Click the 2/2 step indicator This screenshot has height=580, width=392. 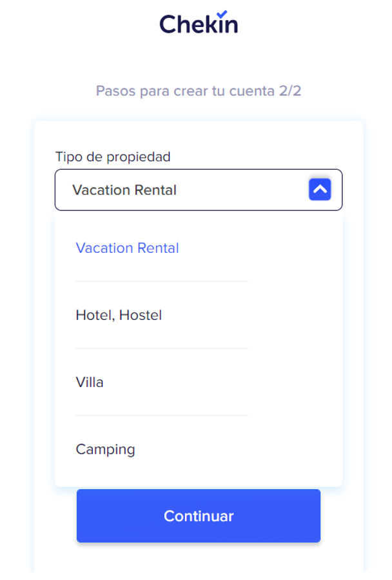tap(290, 91)
